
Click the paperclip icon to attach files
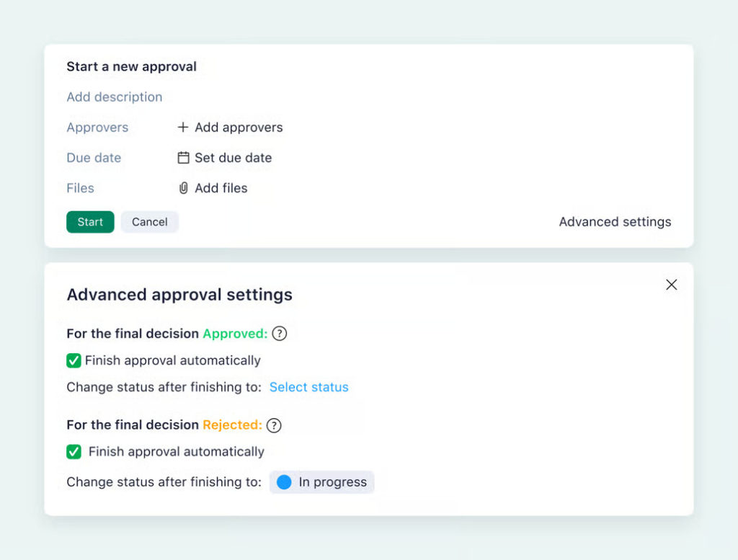click(x=184, y=188)
